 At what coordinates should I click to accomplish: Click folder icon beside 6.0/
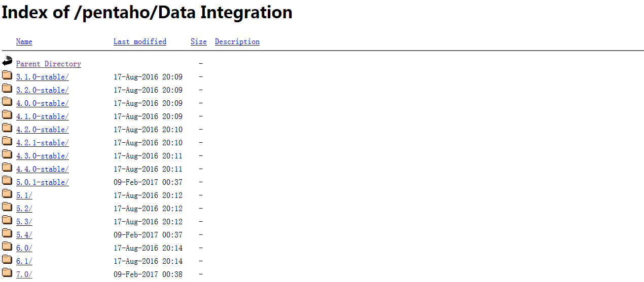[x=7, y=247]
